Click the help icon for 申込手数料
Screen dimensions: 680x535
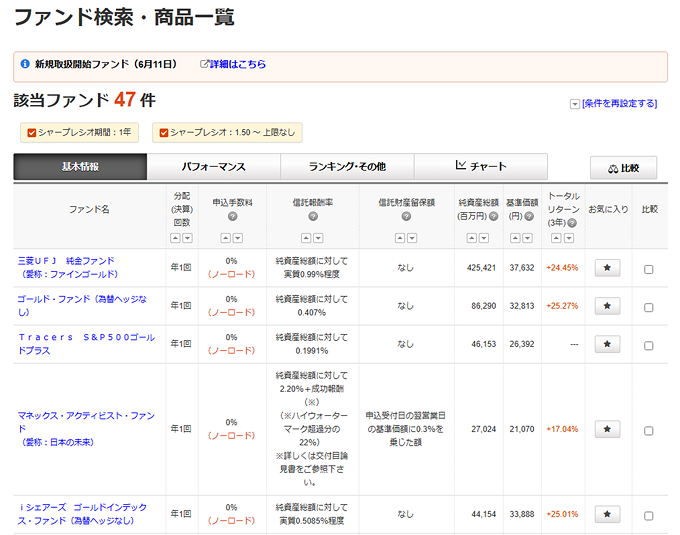[232, 217]
